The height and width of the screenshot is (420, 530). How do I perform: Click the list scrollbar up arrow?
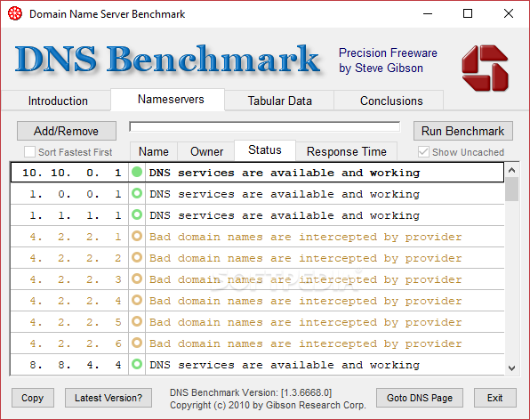pyautogui.click(x=511, y=170)
